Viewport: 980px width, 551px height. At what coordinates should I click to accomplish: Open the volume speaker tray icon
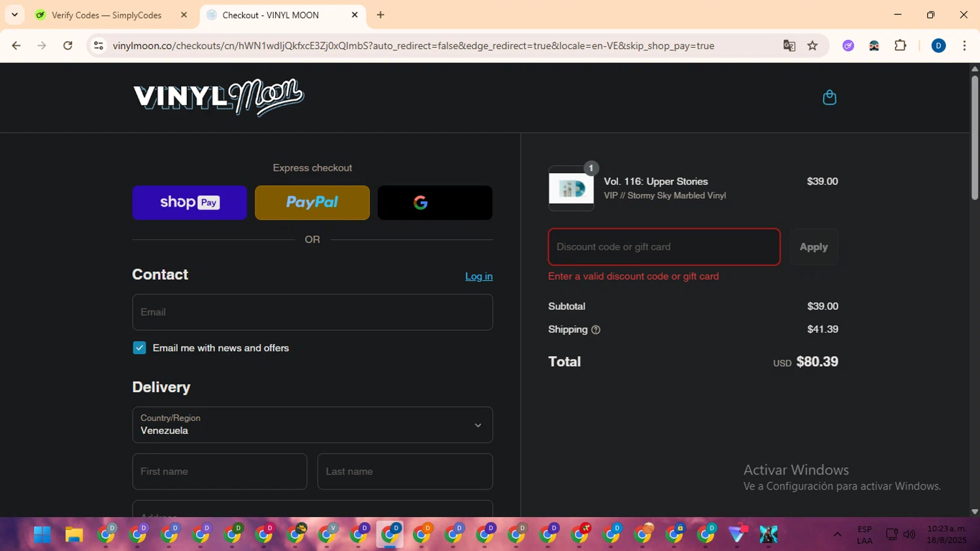click(909, 535)
